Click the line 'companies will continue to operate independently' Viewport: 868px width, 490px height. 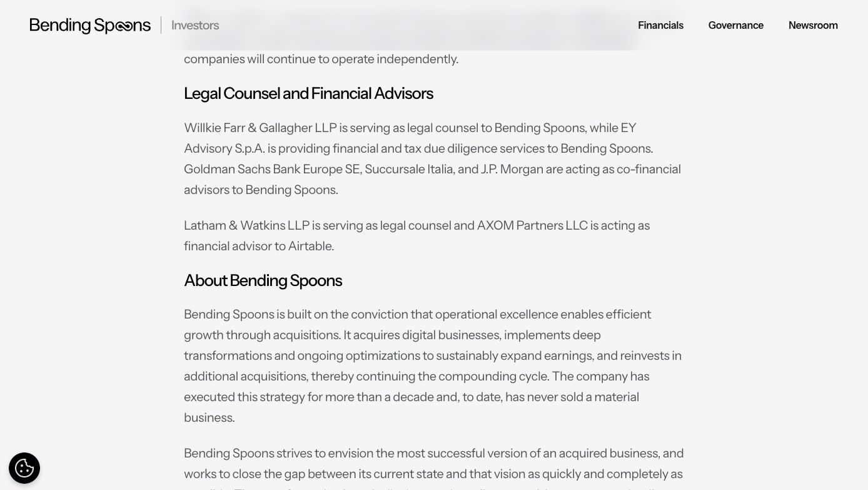click(321, 59)
